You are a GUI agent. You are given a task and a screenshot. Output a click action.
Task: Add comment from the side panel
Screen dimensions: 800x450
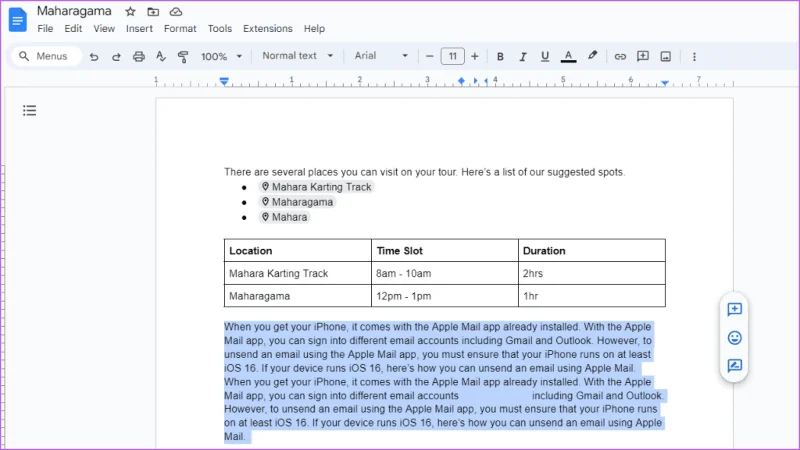[735, 309]
